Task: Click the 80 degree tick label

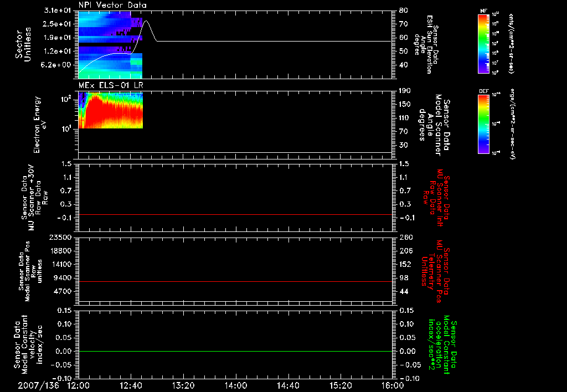Action: 404,11
